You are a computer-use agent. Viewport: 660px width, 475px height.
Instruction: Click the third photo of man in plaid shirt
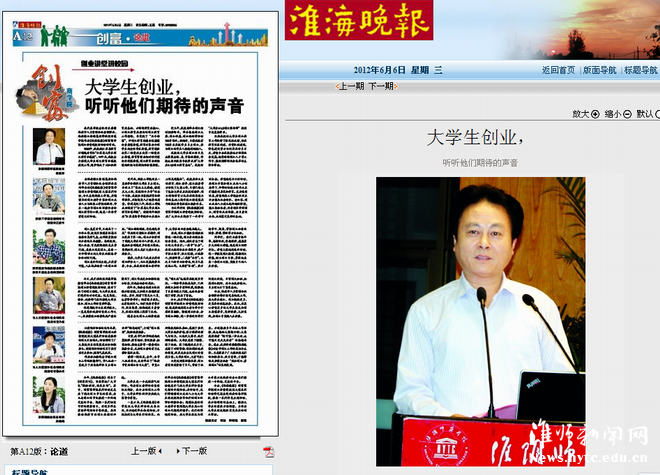click(x=49, y=246)
